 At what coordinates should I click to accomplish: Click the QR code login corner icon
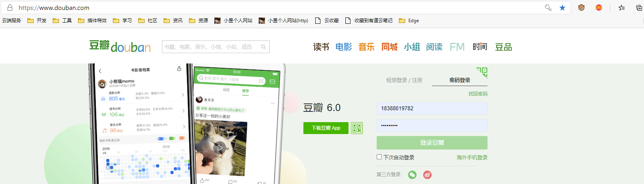coord(482,73)
